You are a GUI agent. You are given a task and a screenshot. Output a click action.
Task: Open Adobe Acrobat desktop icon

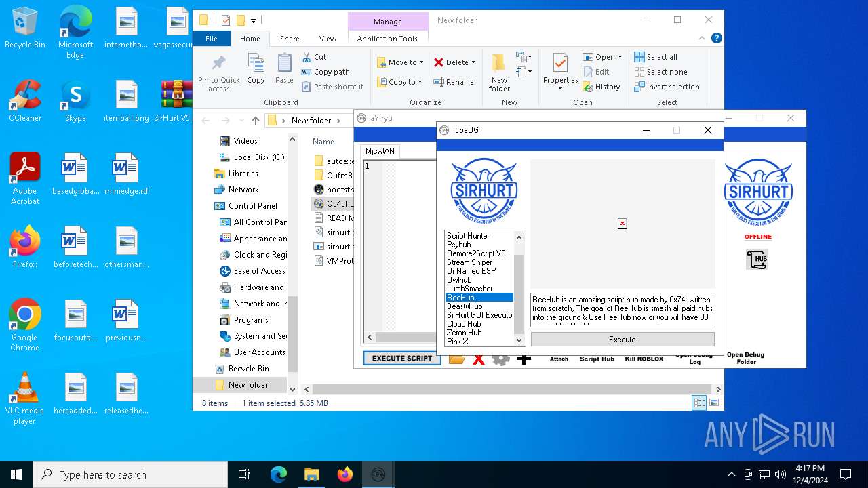coord(25,179)
